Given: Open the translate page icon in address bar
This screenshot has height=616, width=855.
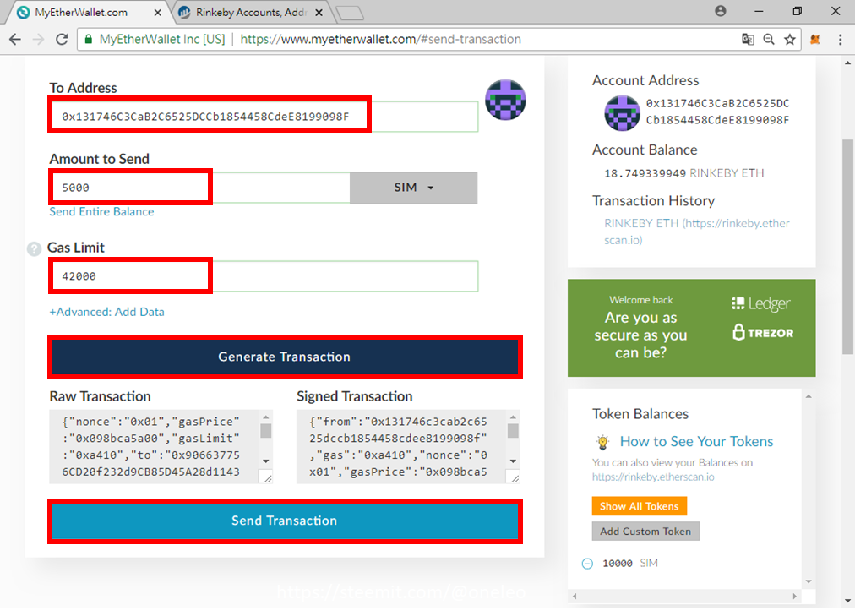Looking at the screenshot, I should coord(748,39).
